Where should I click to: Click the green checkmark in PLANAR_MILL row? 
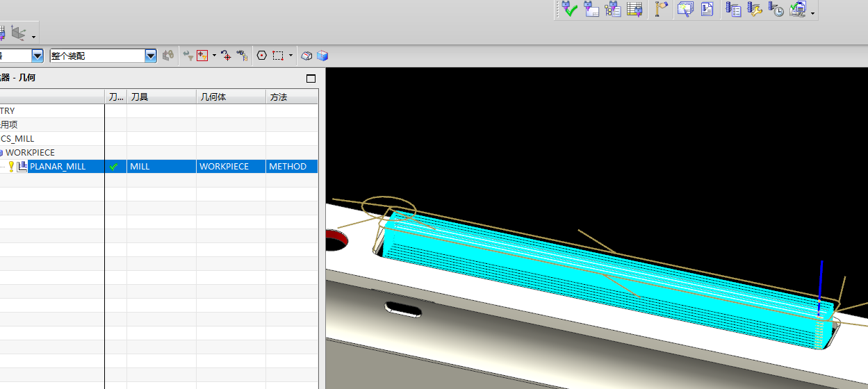(114, 167)
